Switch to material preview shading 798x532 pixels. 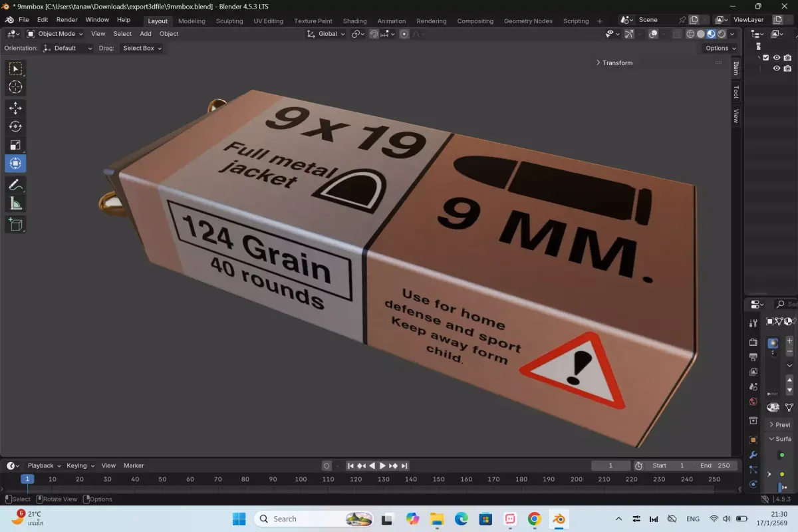tap(711, 34)
